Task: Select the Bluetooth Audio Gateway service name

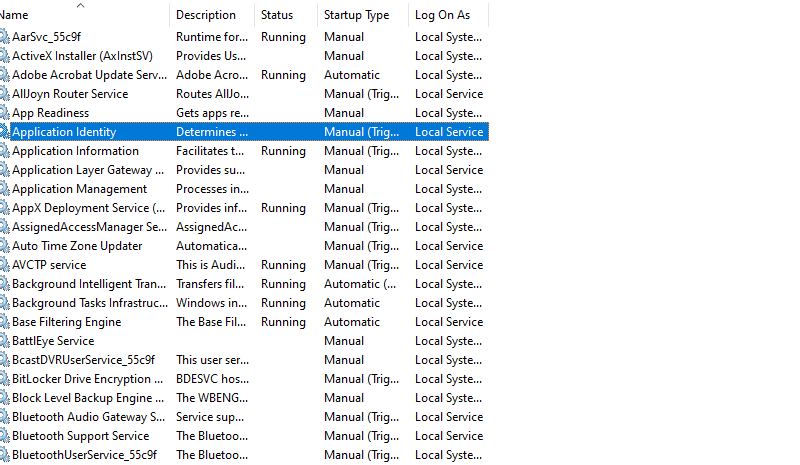Action: (89, 417)
